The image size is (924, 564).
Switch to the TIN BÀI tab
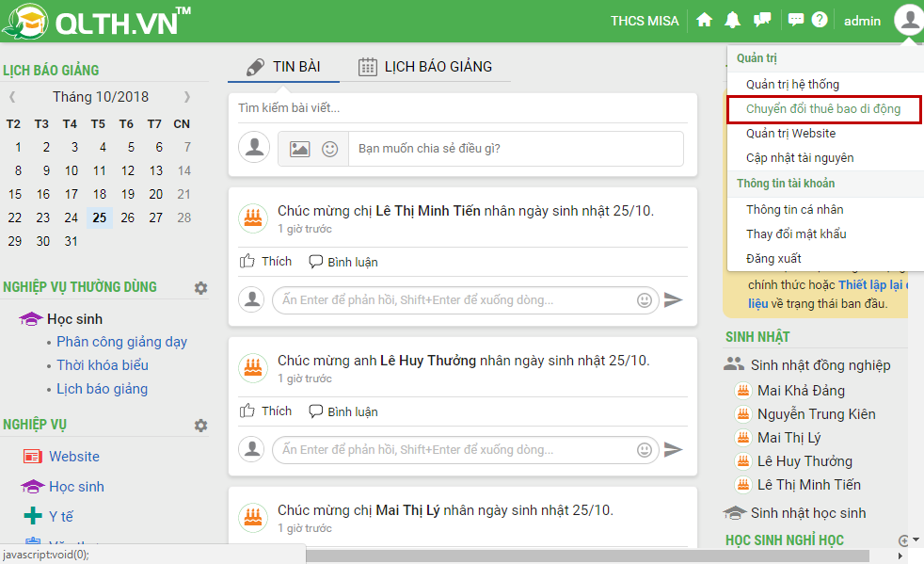tap(283, 67)
